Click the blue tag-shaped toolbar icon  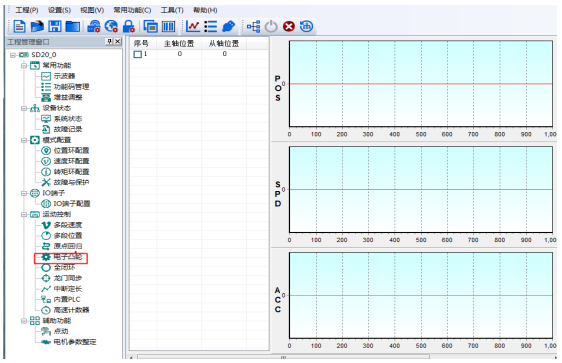[x=228, y=26]
